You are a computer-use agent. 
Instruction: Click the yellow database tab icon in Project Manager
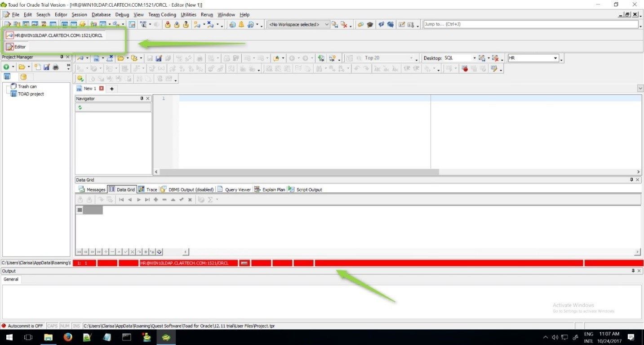click(x=23, y=76)
